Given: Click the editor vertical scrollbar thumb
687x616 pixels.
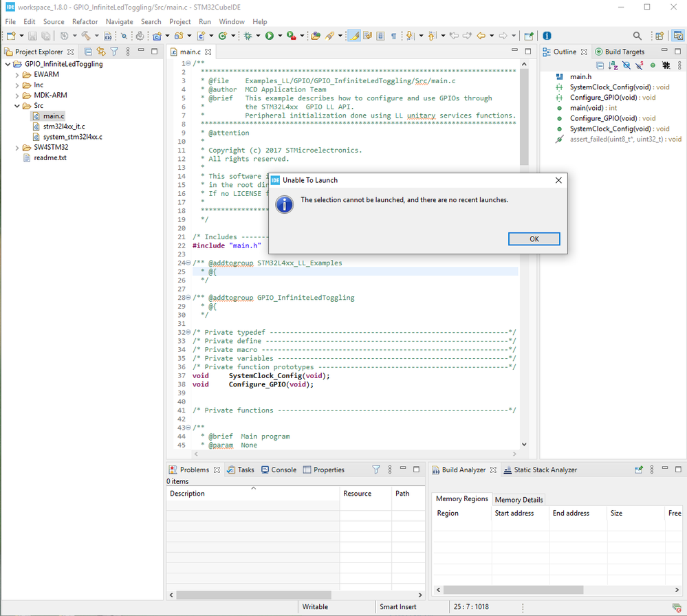Looking at the screenshot, I should coord(524,117).
